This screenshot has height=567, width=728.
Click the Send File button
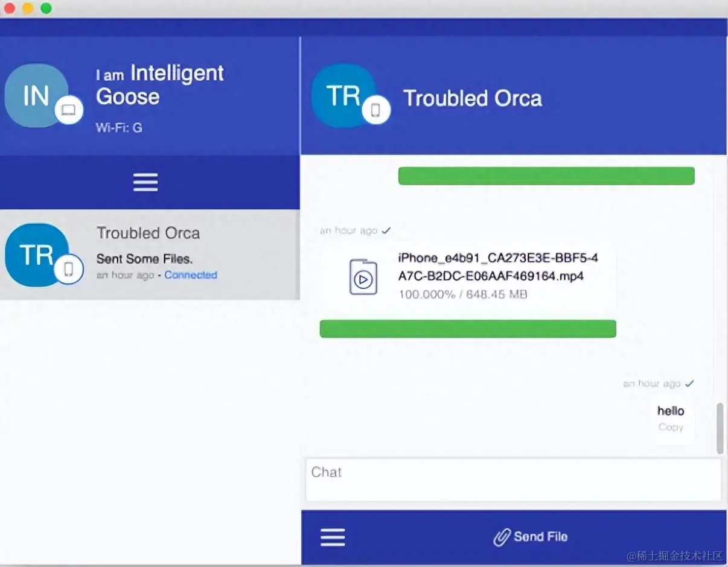coord(531,537)
